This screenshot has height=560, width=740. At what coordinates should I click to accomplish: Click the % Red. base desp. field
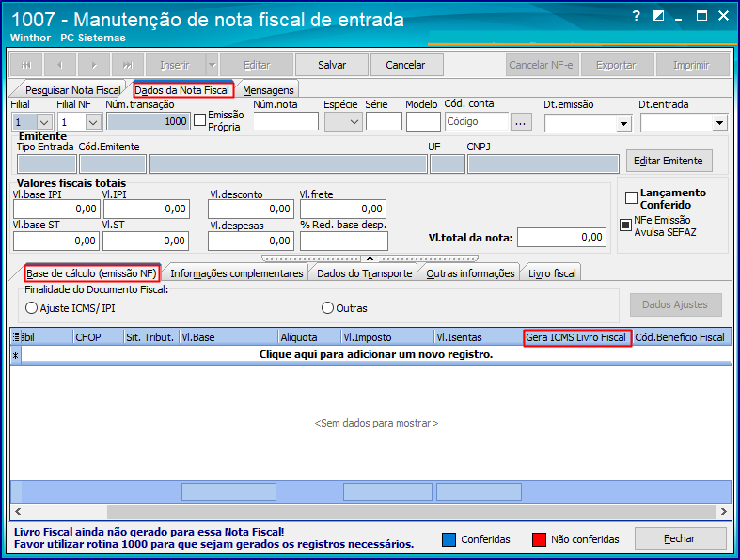344,241
